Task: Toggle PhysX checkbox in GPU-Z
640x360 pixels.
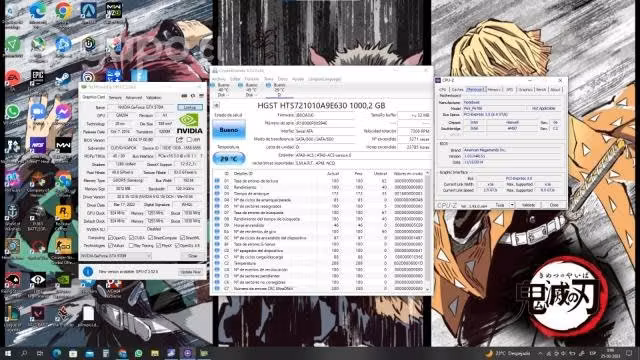Action: [159, 246]
